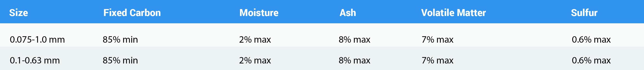Click the Volatile Matter column header
The height and width of the screenshot is (70, 644).
tap(453, 13)
